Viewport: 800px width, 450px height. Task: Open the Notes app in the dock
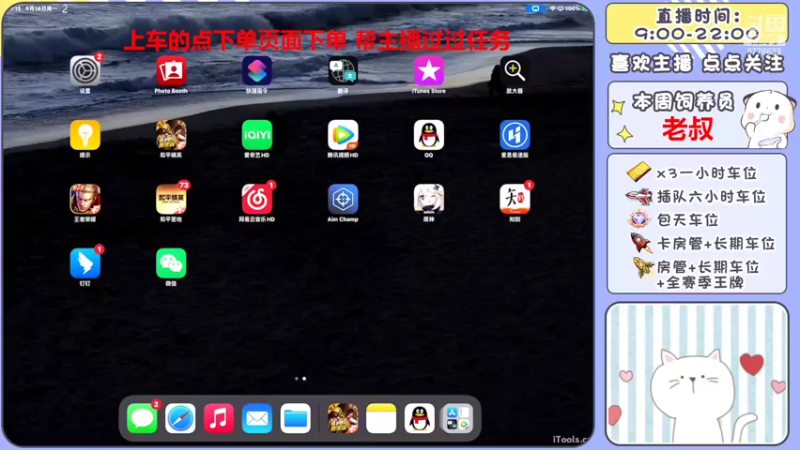coord(381,418)
